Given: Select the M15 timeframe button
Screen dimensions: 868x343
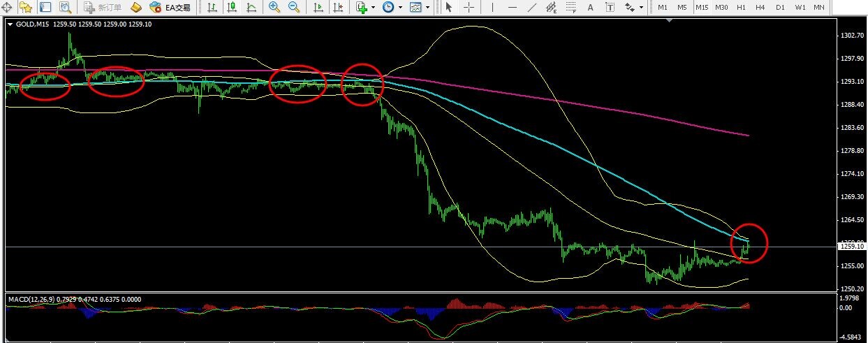Looking at the screenshot, I should pyautogui.click(x=702, y=8).
